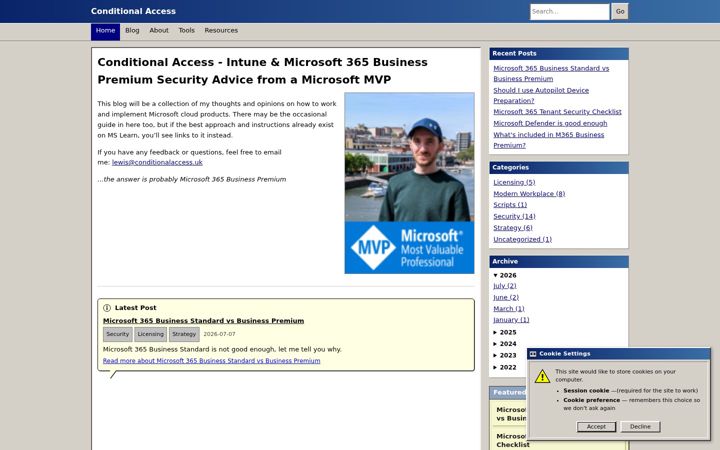Screen dimensions: 720x450
Task: Click the Conditional Access site title
Action: (133, 11)
